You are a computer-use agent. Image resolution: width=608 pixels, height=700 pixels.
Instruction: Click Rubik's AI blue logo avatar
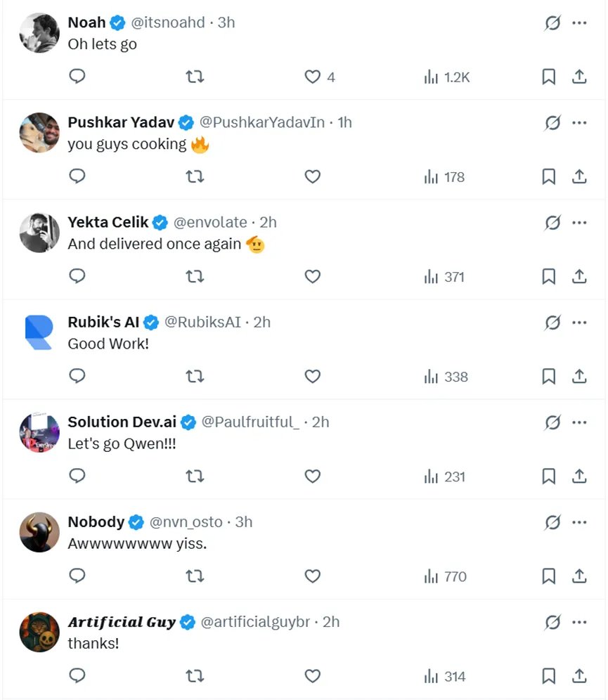[x=39, y=332]
